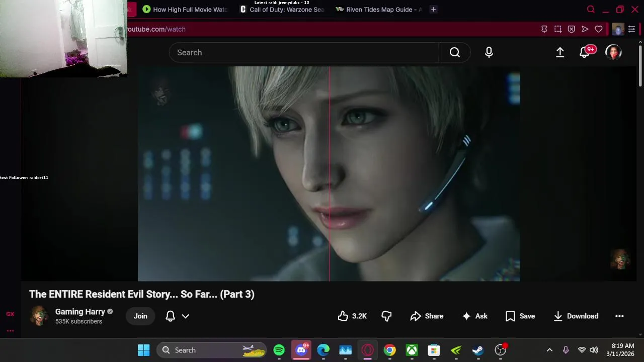Screen dimensions: 644x362
Task: Dislike the video with thumbs down
Action: (386, 316)
